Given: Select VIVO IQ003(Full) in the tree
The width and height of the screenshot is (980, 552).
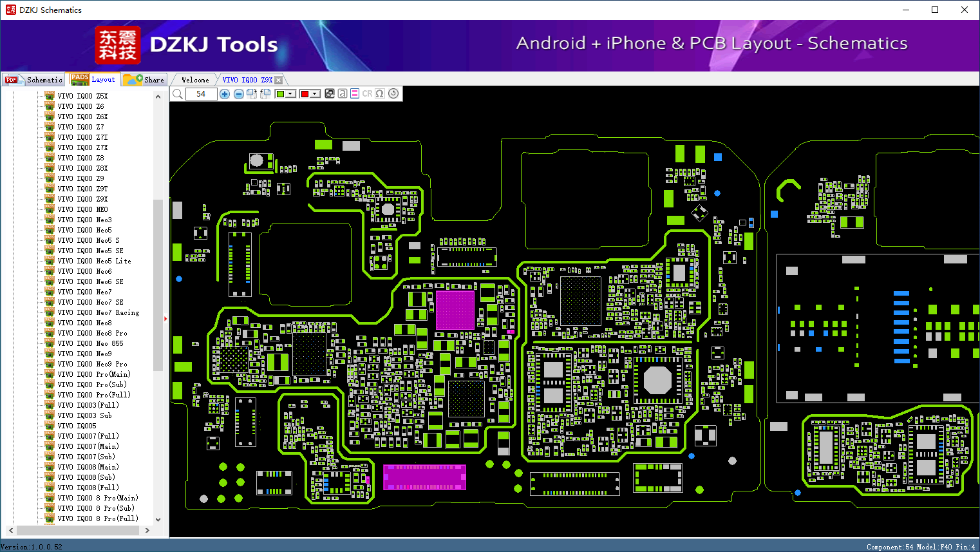Looking at the screenshot, I should (88, 405).
